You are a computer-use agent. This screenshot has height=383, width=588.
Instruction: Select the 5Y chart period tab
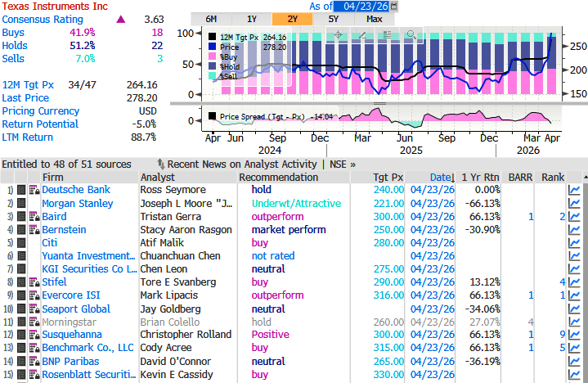pyautogui.click(x=334, y=19)
